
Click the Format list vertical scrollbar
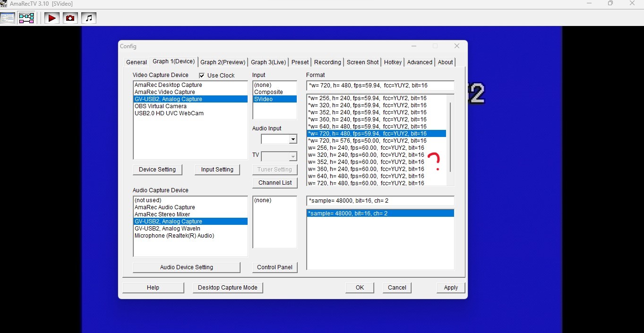point(450,137)
